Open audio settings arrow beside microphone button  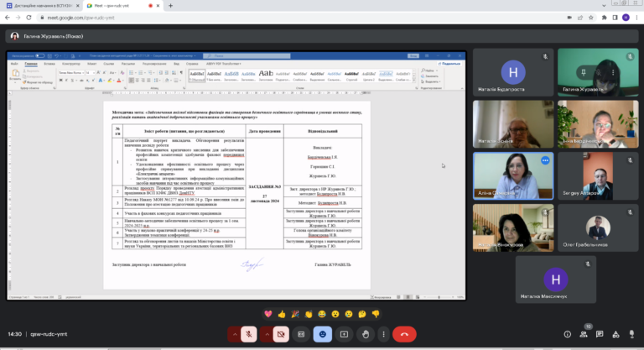point(235,334)
